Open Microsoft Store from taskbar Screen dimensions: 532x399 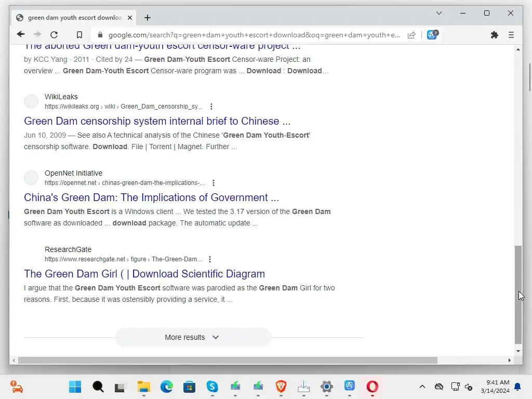(189, 387)
